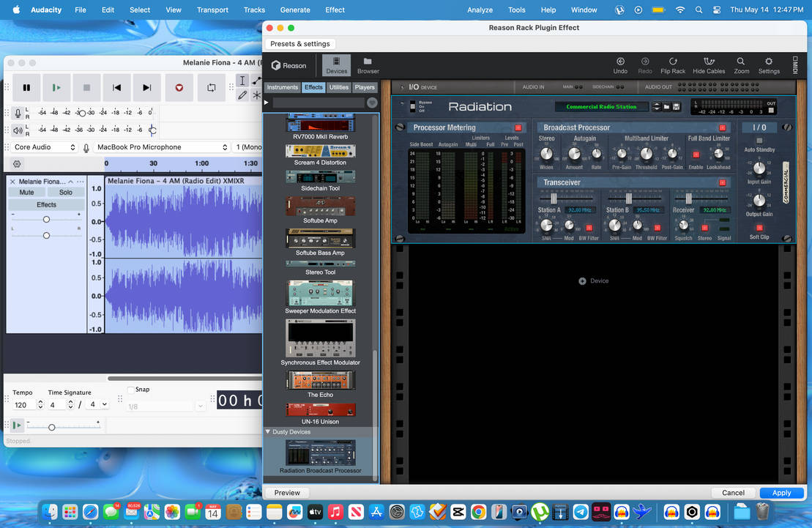Click the playback speed slider handle
This screenshot has height=528, width=812.
52,428
